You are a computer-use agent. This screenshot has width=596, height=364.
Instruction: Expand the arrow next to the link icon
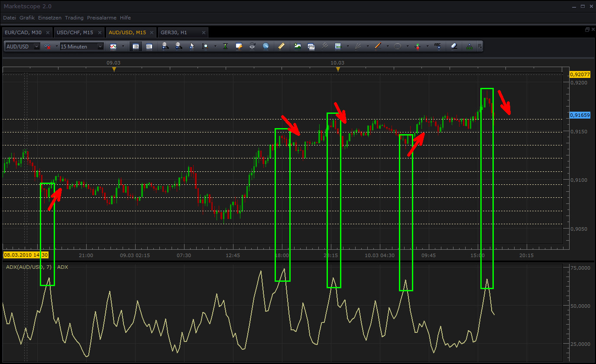click(56, 46)
